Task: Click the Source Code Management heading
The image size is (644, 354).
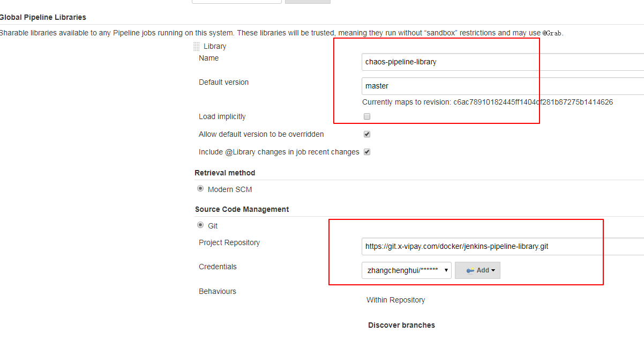Action: [x=242, y=209]
